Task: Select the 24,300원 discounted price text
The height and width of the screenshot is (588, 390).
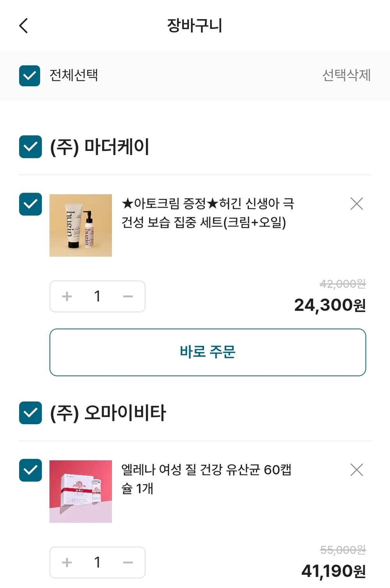Action: (330, 306)
